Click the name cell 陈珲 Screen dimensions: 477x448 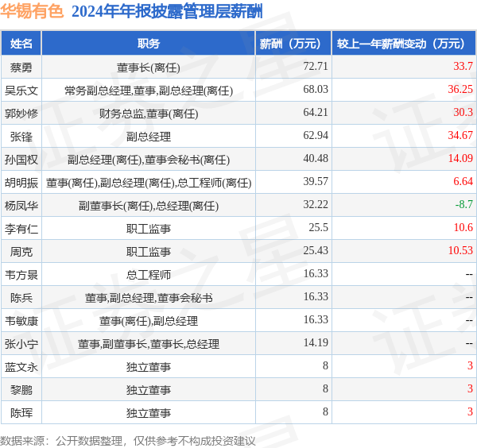click(21, 414)
